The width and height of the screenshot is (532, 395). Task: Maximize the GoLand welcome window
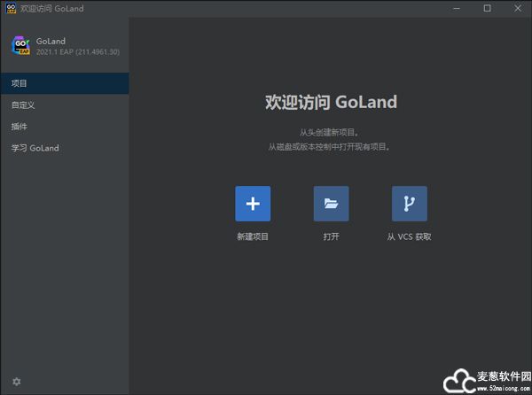pos(487,8)
